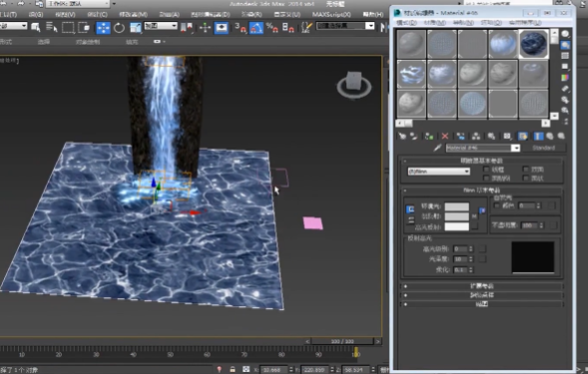The height and width of the screenshot is (374, 588).
Task: Activate the Select and Move tool
Action: point(103,28)
